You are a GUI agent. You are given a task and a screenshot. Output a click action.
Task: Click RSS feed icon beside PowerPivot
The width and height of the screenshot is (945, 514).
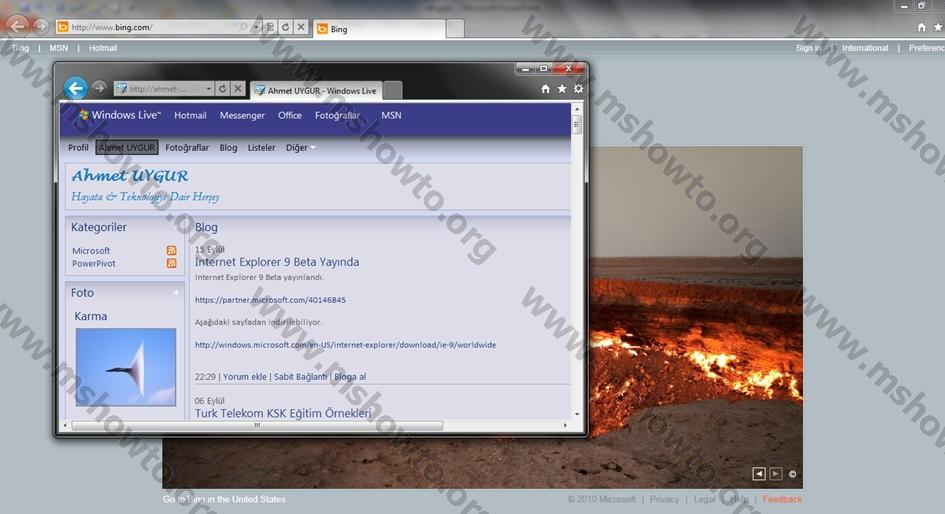point(172,263)
